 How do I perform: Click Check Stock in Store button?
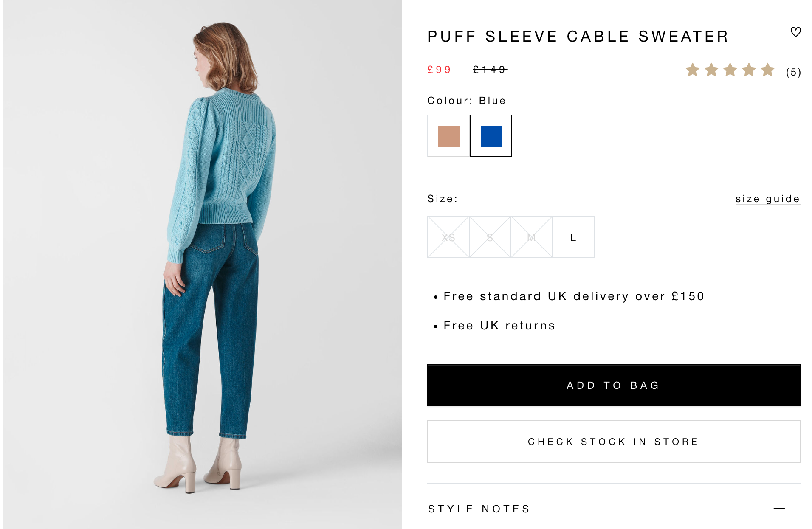click(x=614, y=442)
